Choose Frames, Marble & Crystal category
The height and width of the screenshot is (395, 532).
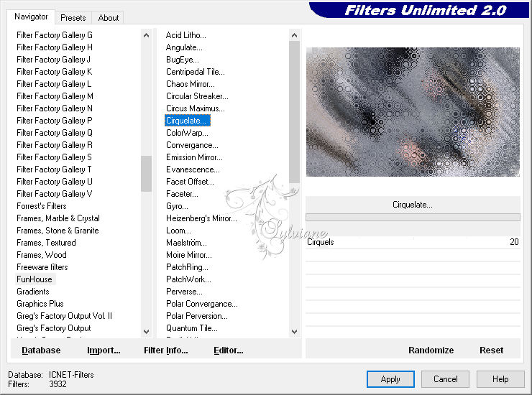(x=58, y=218)
